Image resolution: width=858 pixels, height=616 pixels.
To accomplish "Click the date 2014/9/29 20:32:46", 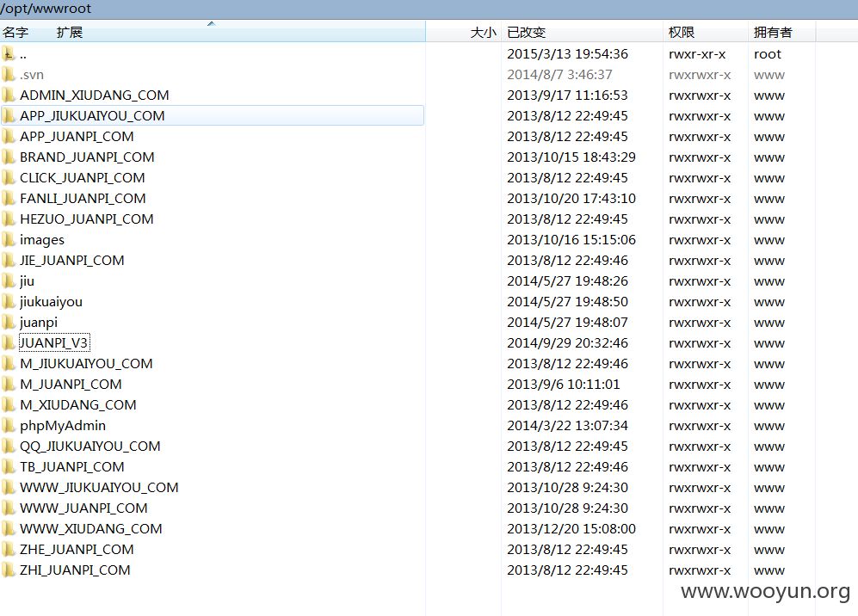I will (x=567, y=342).
